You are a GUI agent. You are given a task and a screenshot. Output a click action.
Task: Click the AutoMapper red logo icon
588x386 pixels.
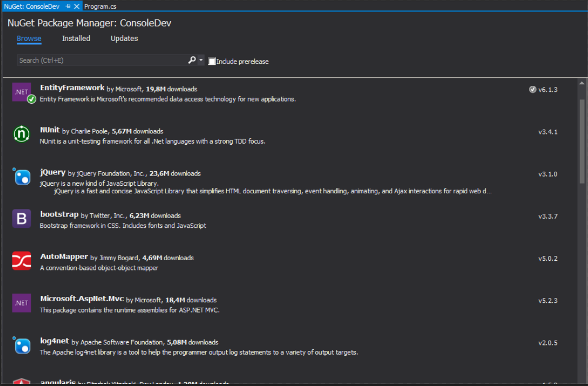[22, 261]
